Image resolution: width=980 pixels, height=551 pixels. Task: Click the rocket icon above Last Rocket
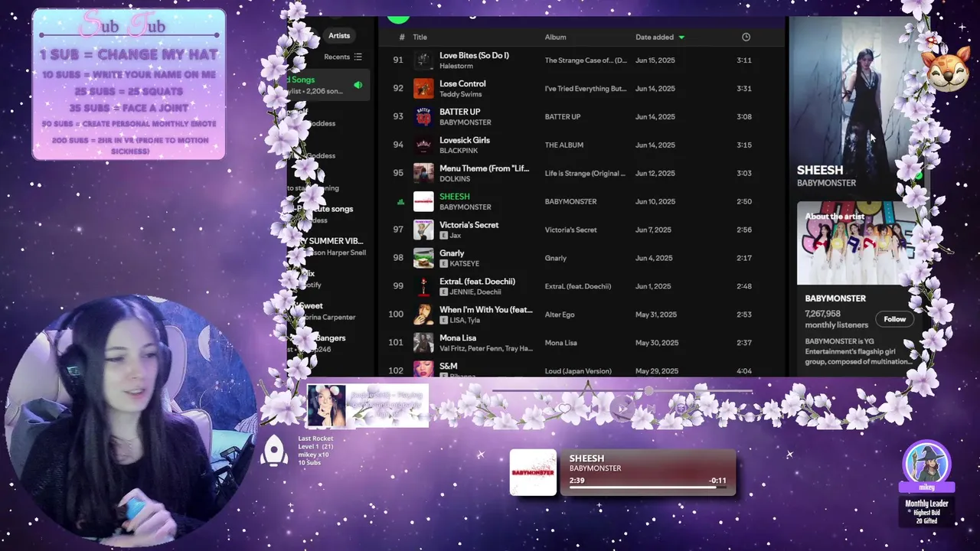[274, 450]
